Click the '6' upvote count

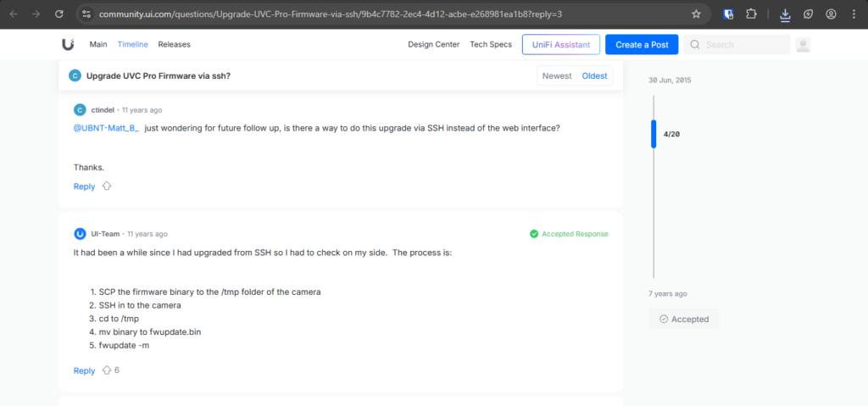tap(117, 370)
